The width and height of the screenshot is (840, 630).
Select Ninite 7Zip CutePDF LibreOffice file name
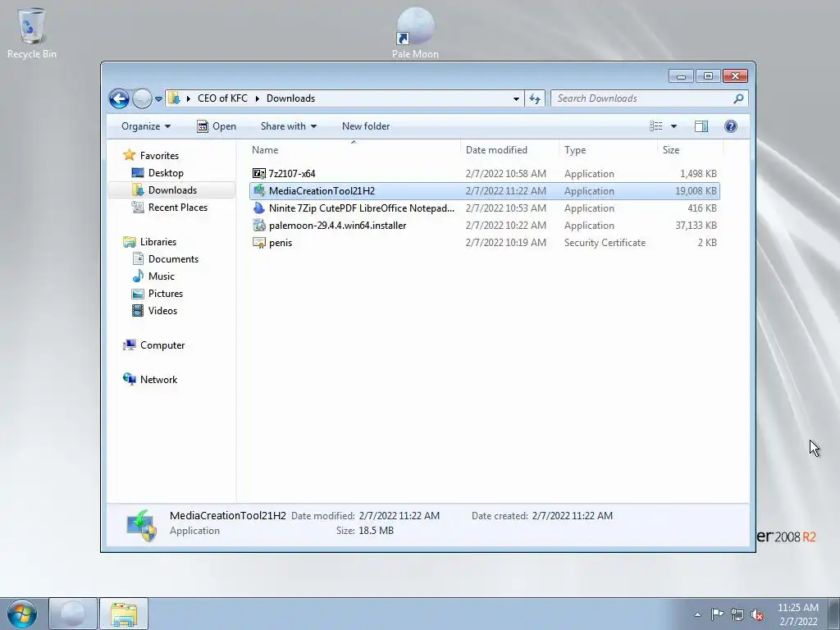click(362, 208)
